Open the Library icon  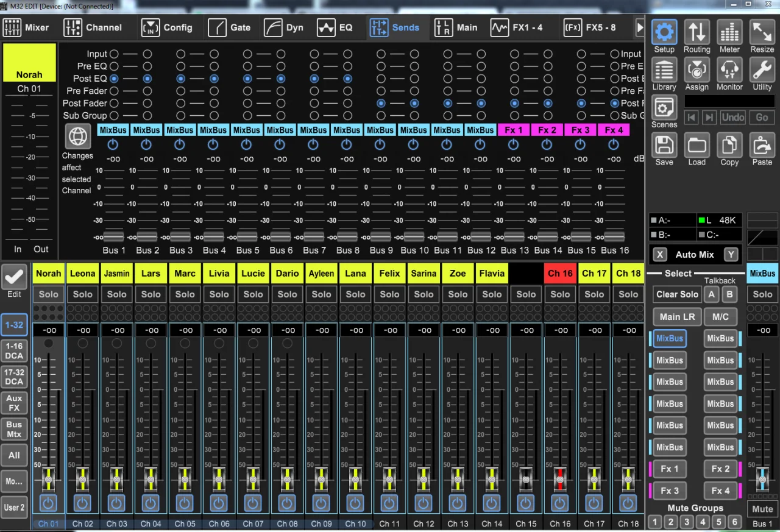[x=664, y=70]
